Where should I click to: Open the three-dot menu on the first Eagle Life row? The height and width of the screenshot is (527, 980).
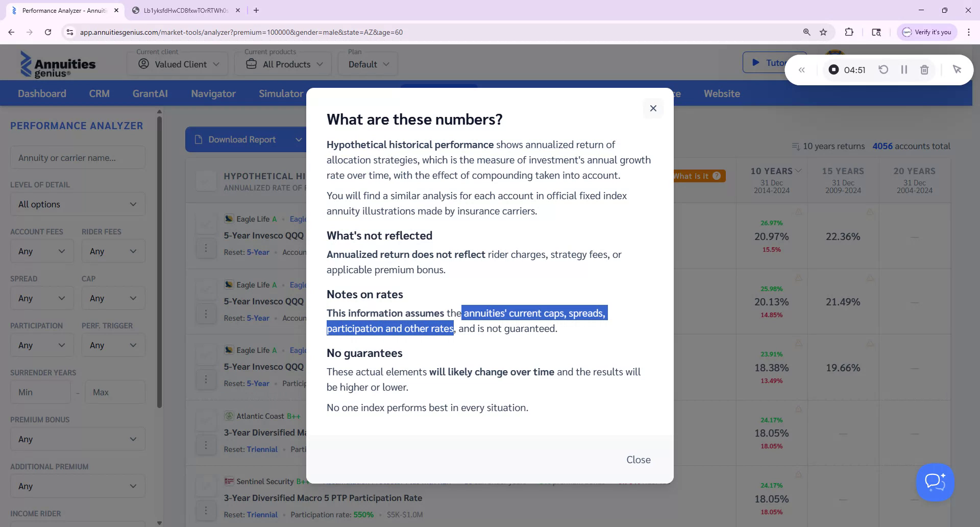[206, 248]
